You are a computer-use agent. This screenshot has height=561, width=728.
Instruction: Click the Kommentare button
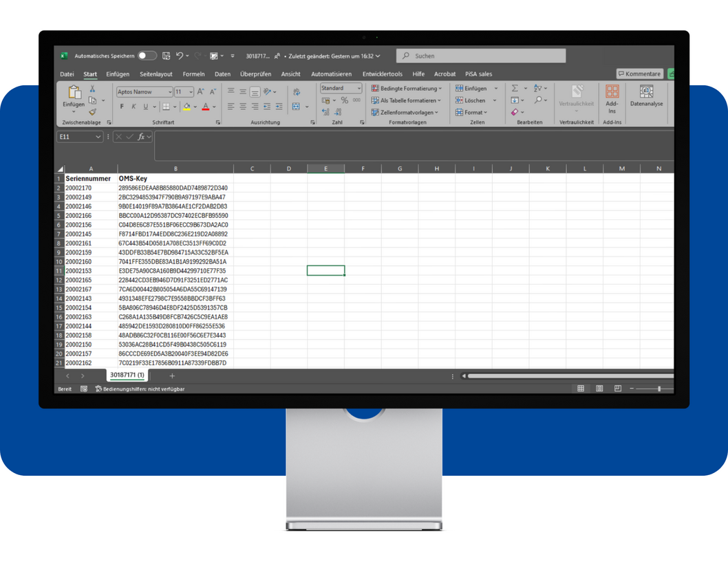[x=639, y=74]
